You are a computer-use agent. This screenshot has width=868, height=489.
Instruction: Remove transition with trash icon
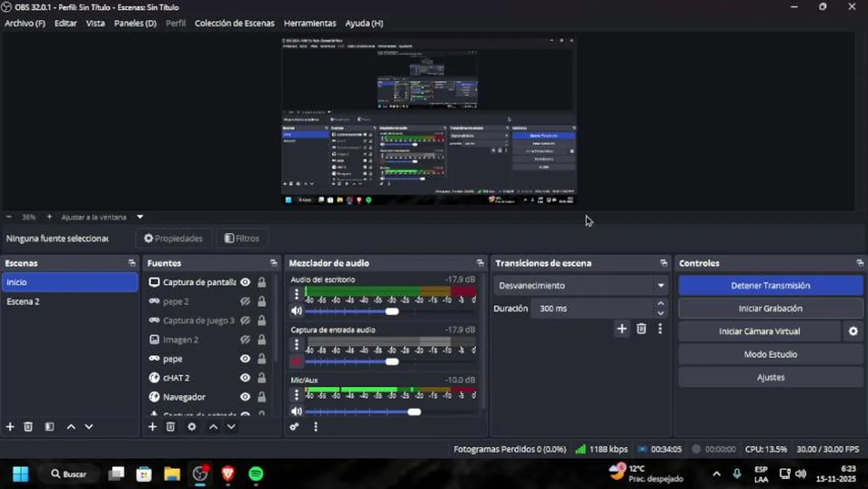[641, 329]
